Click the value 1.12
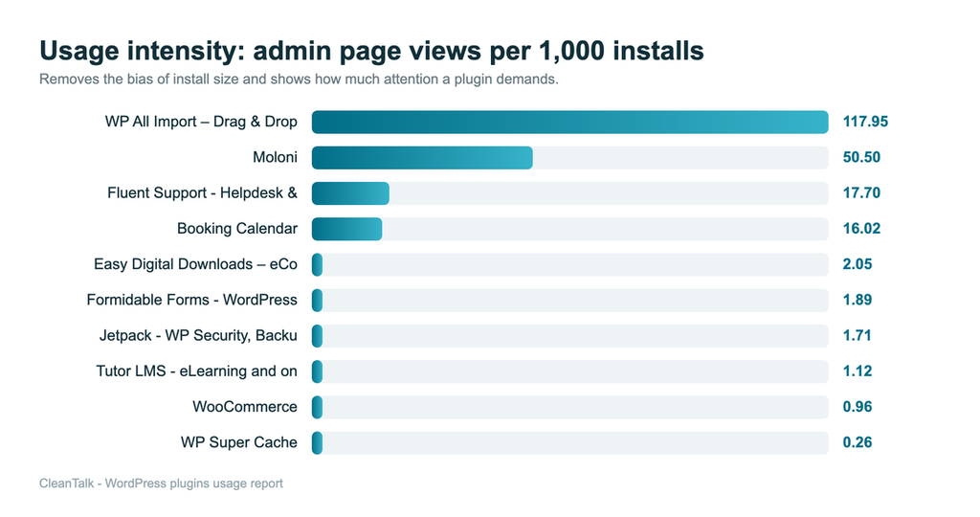The width and height of the screenshot is (980, 517). pyautogui.click(x=857, y=371)
